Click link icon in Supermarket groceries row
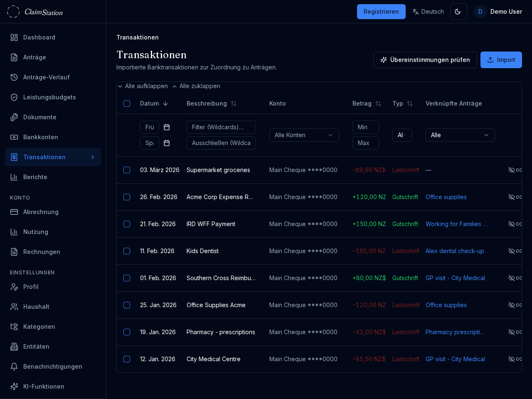 [519, 170]
